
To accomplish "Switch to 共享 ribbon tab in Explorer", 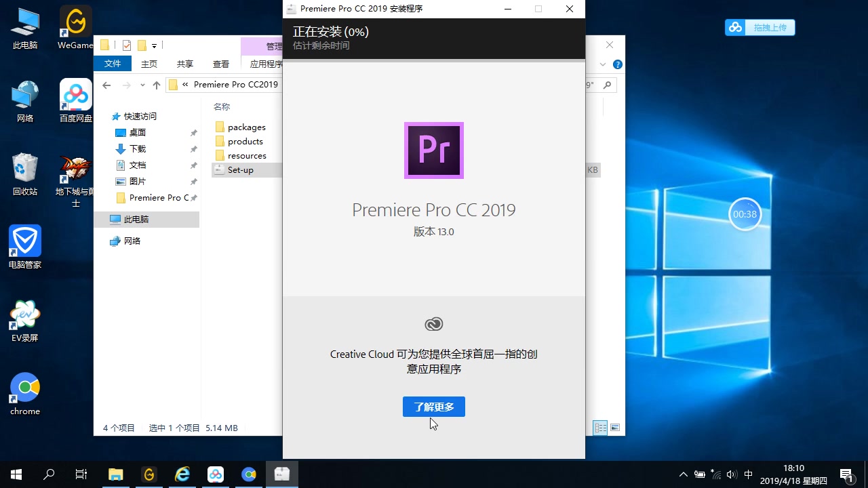I will coord(184,64).
